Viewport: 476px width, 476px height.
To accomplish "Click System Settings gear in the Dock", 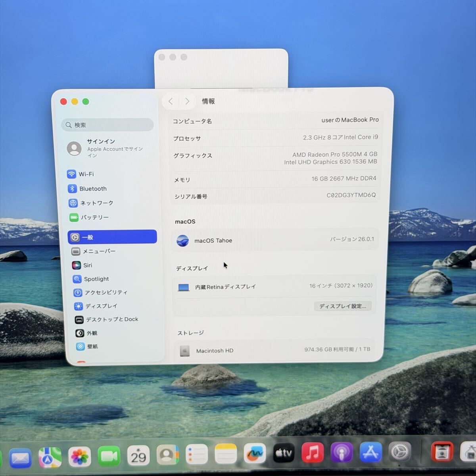I will (399, 452).
